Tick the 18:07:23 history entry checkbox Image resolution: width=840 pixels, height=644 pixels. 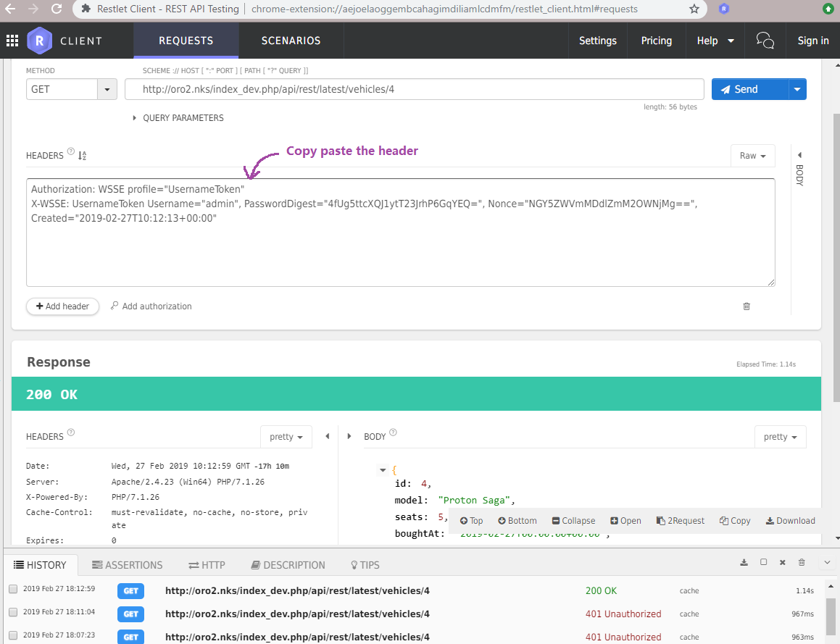(x=13, y=636)
